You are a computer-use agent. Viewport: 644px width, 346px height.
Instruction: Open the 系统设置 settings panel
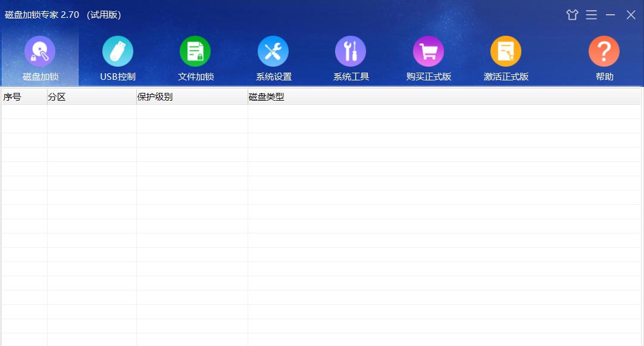click(x=273, y=57)
